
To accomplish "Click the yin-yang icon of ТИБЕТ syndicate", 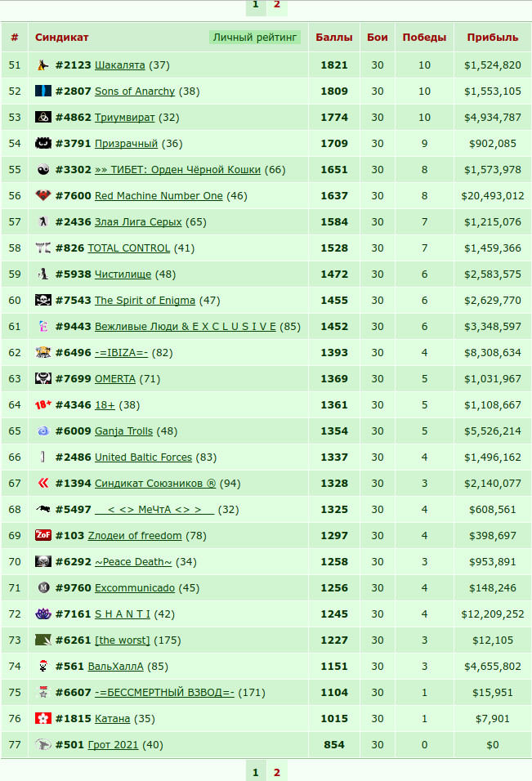I will tap(43, 169).
